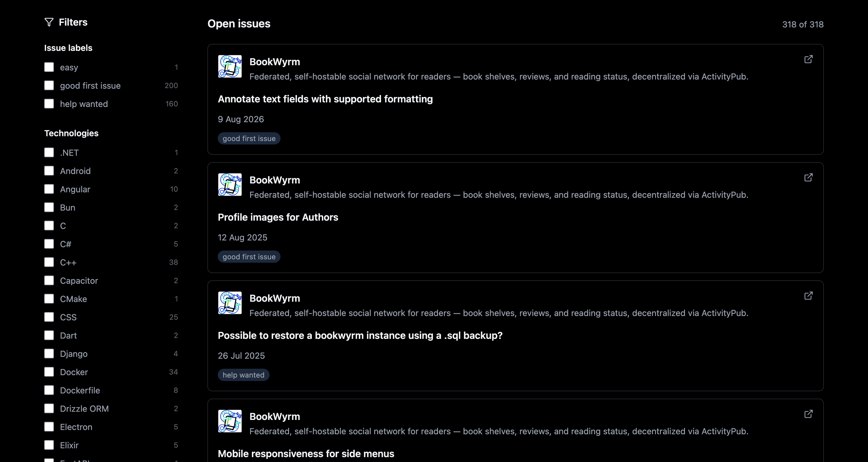
Task: Click good first issue tag on Profile images card
Action: (249, 257)
